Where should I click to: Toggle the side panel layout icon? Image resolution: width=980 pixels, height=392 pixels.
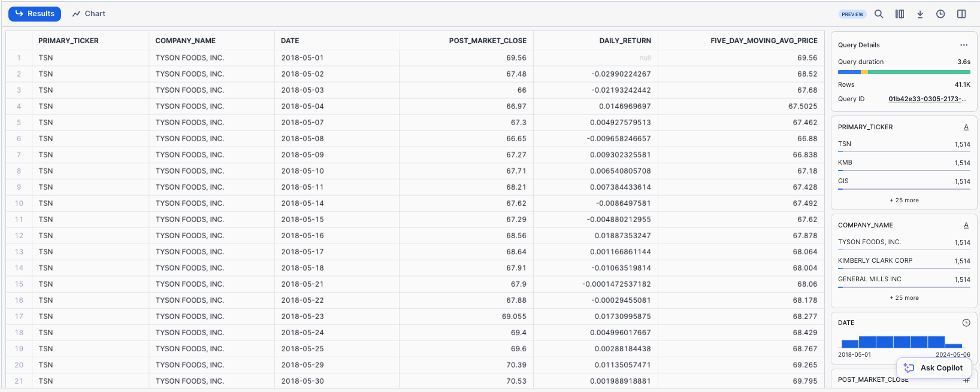pos(961,14)
